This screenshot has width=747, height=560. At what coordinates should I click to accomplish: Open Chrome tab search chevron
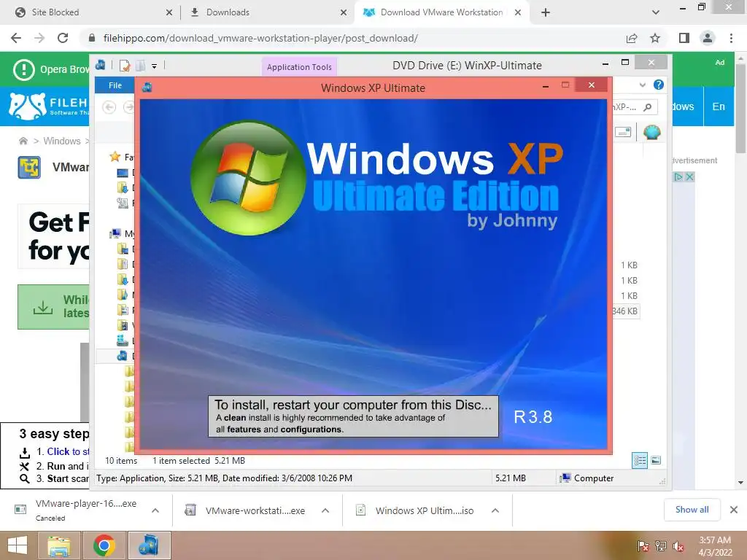tap(656, 12)
